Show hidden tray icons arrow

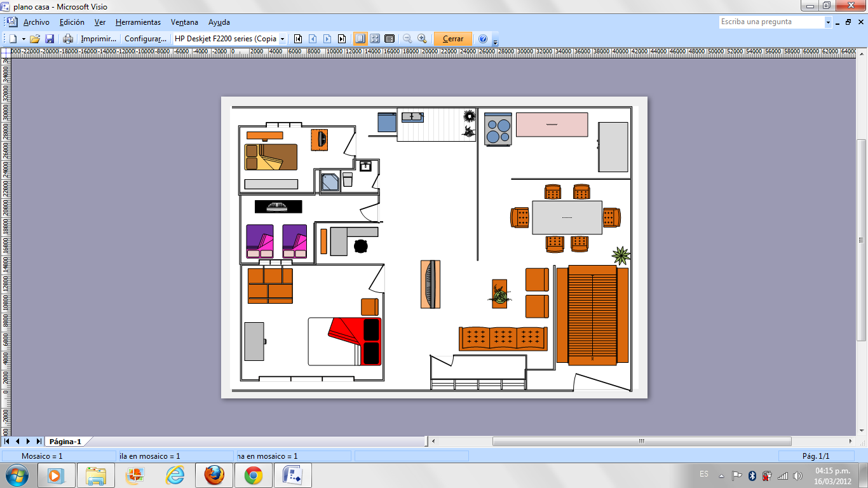[721, 476]
